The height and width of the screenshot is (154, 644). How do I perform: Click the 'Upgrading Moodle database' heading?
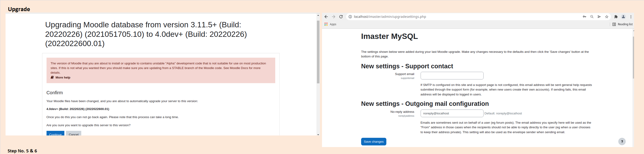pyautogui.click(x=146, y=34)
